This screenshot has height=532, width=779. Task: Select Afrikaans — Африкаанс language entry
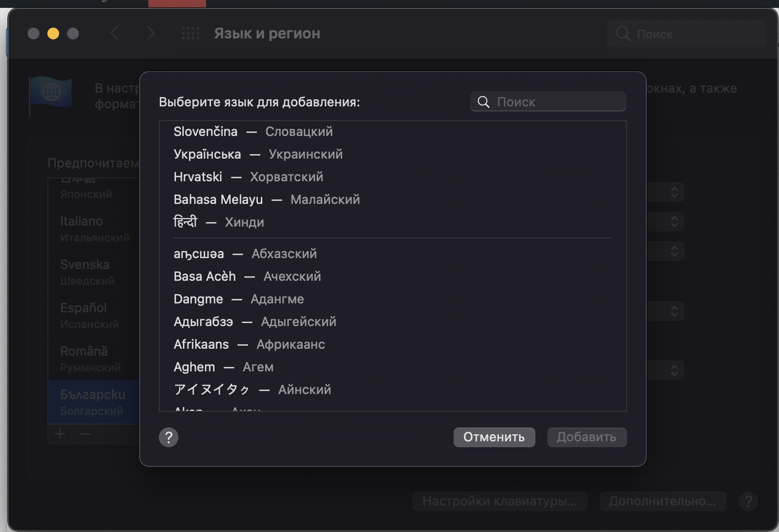[x=392, y=344]
